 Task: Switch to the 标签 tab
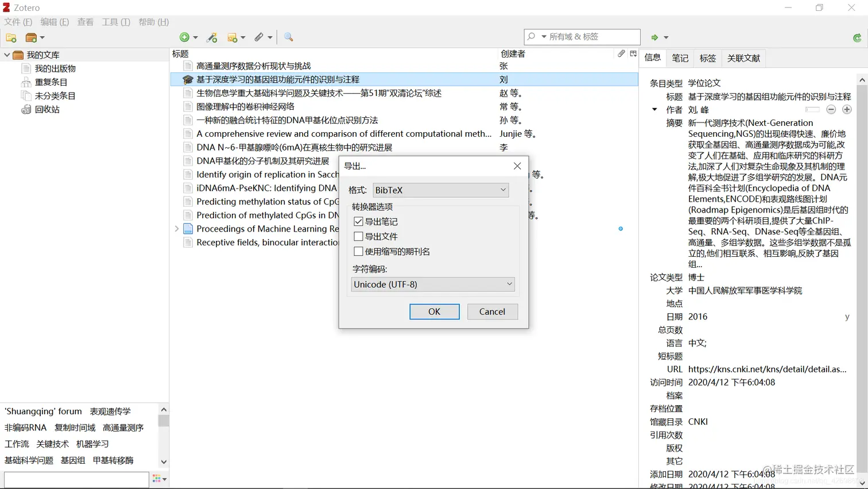(708, 58)
